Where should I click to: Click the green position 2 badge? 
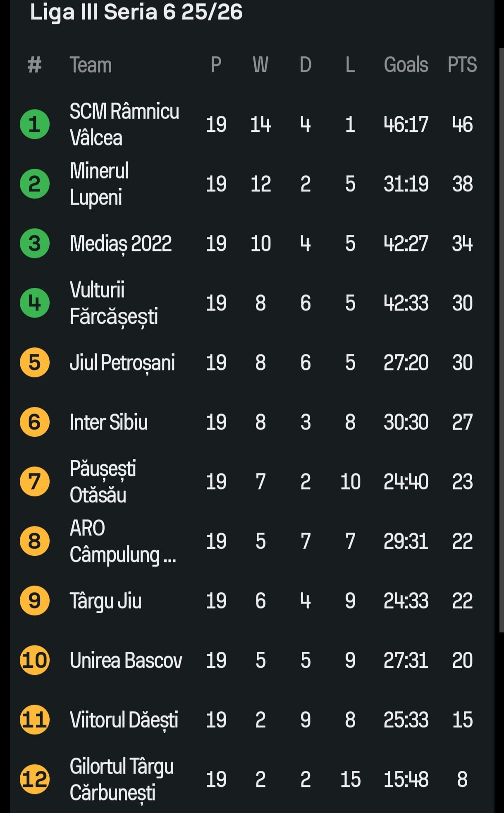tap(35, 184)
